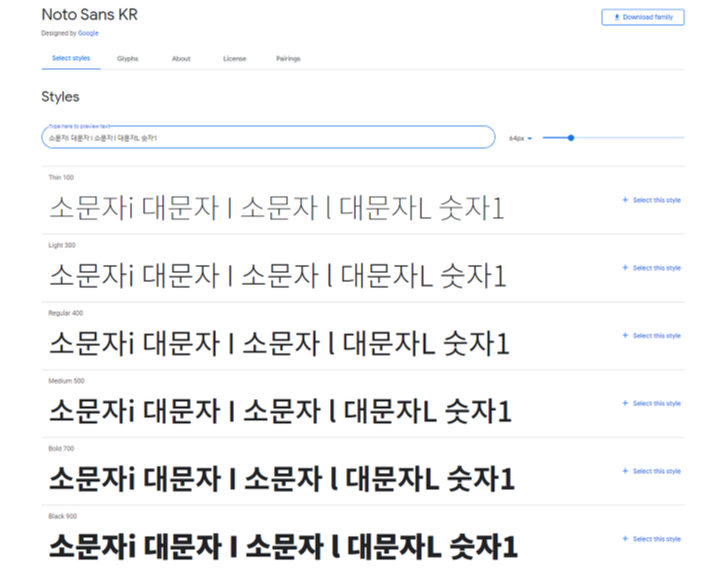View the License tab
Image resolution: width=717 pixels, height=571 pixels.
click(x=235, y=59)
